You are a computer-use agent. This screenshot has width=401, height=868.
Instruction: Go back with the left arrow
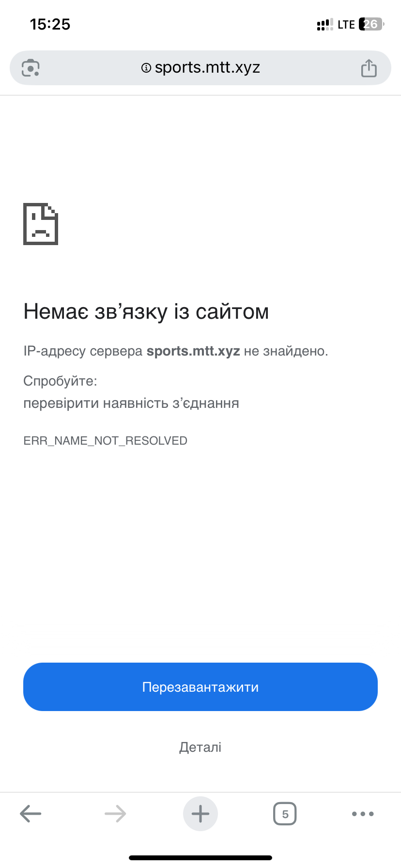click(x=31, y=814)
